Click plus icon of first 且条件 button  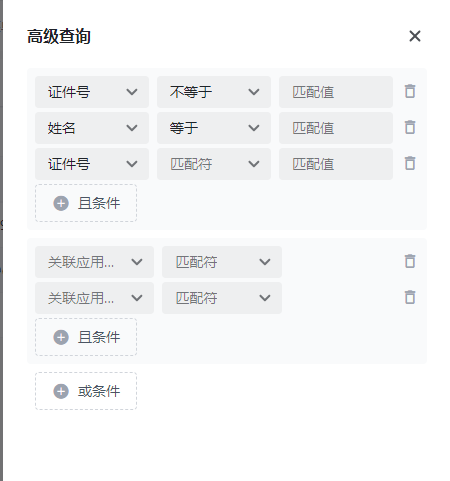click(61, 203)
